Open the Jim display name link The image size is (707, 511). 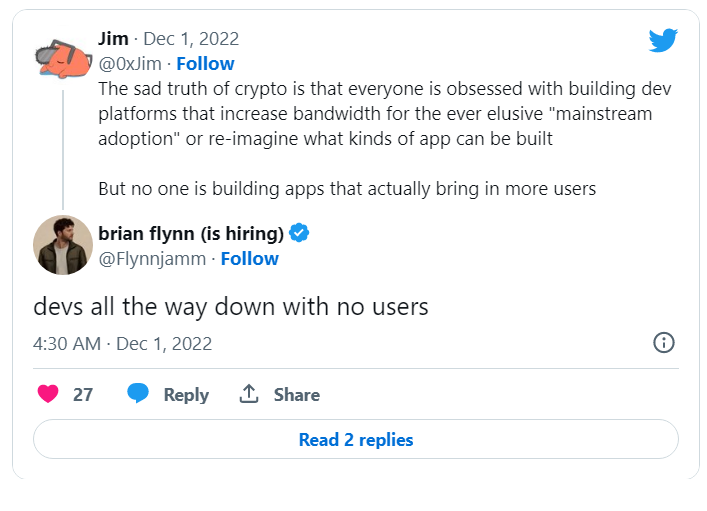click(113, 39)
